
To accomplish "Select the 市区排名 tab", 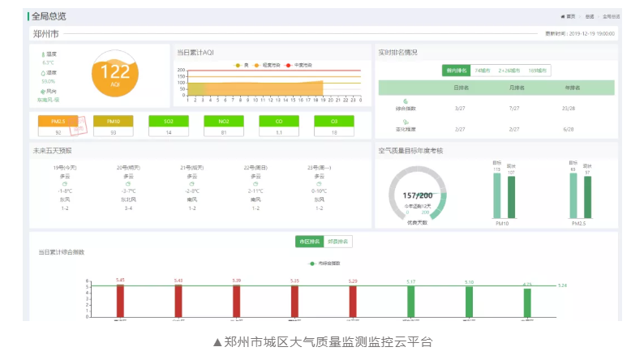I will pos(310,242).
